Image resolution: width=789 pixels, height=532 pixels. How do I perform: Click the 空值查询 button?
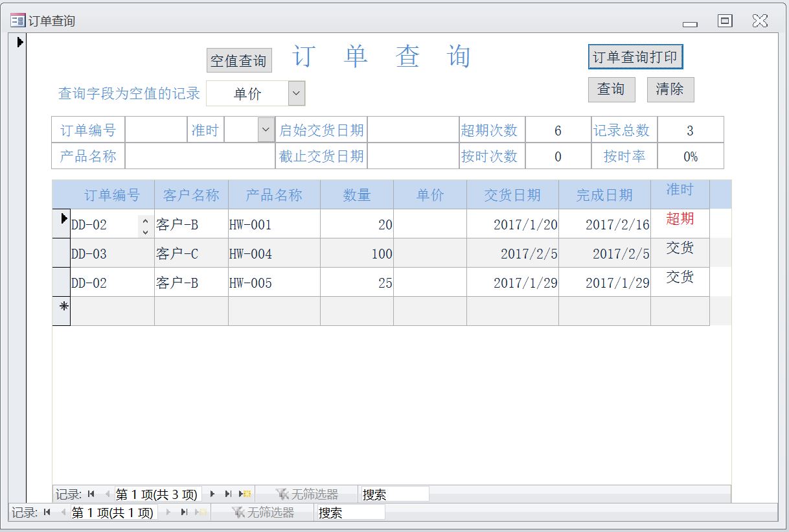pyautogui.click(x=239, y=61)
